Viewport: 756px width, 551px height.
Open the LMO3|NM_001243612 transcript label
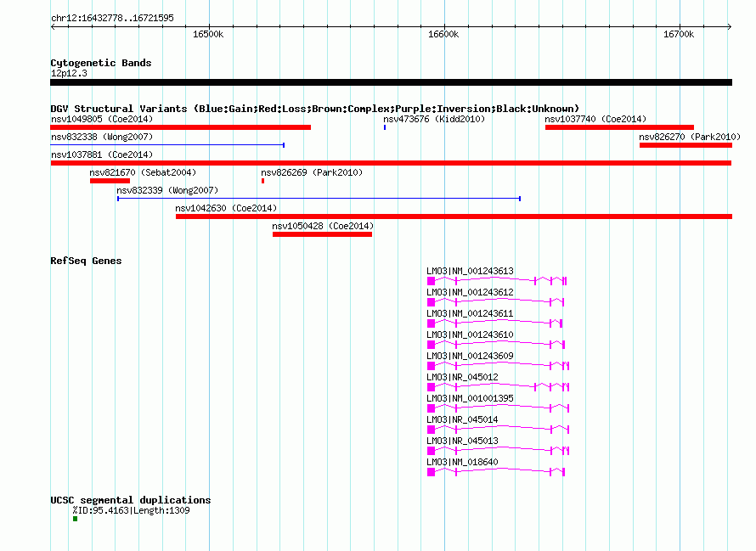point(470,292)
